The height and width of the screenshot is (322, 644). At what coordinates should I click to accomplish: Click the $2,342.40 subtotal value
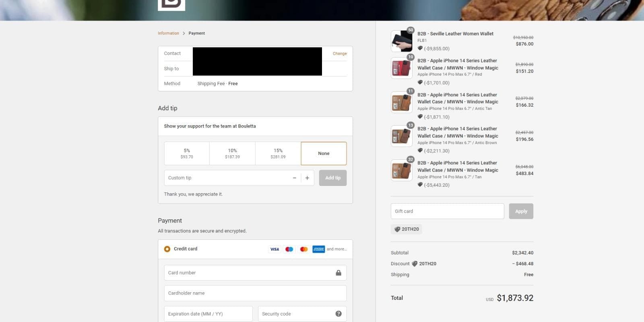click(522, 253)
